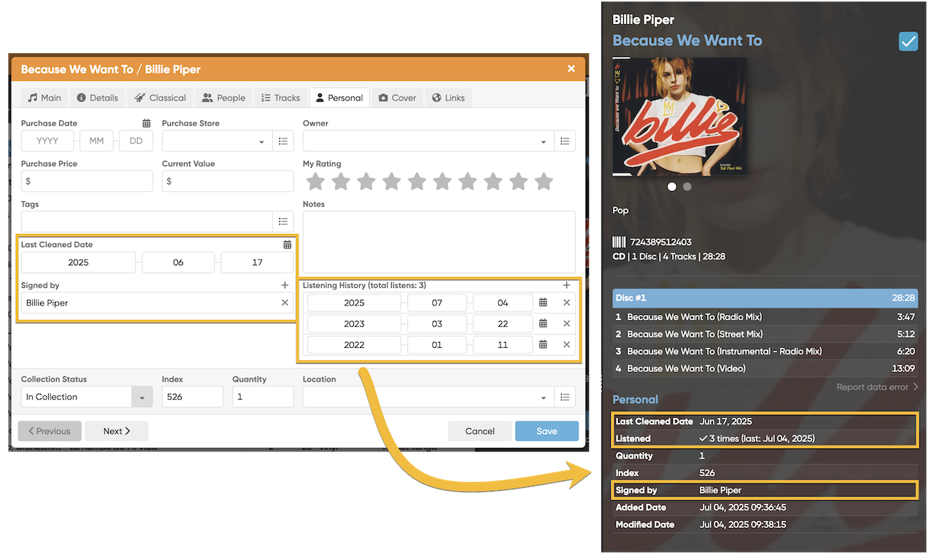
Task: Add a new Listening History entry
Action: click(x=567, y=285)
